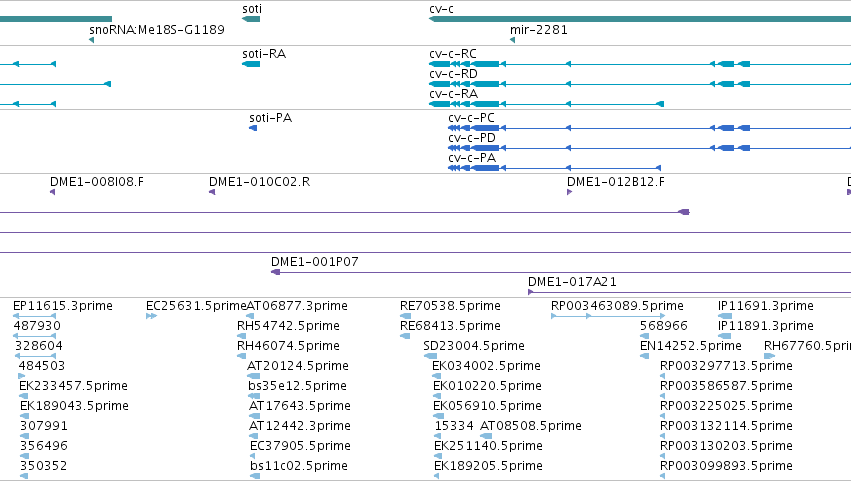Screen dimensions: 851x481
Task: Select the RP003225025.5prime EST label
Action: click(x=726, y=406)
